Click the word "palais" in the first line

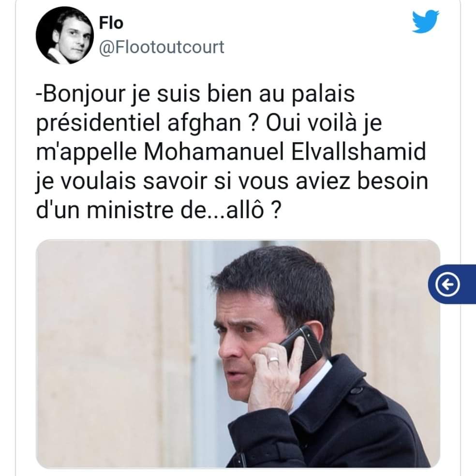click(x=323, y=95)
